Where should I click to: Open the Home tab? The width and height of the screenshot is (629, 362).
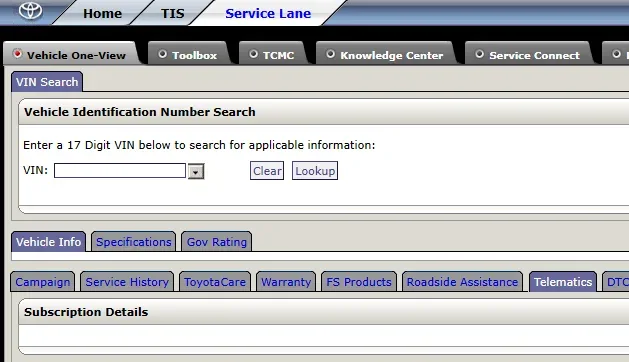(102, 13)
